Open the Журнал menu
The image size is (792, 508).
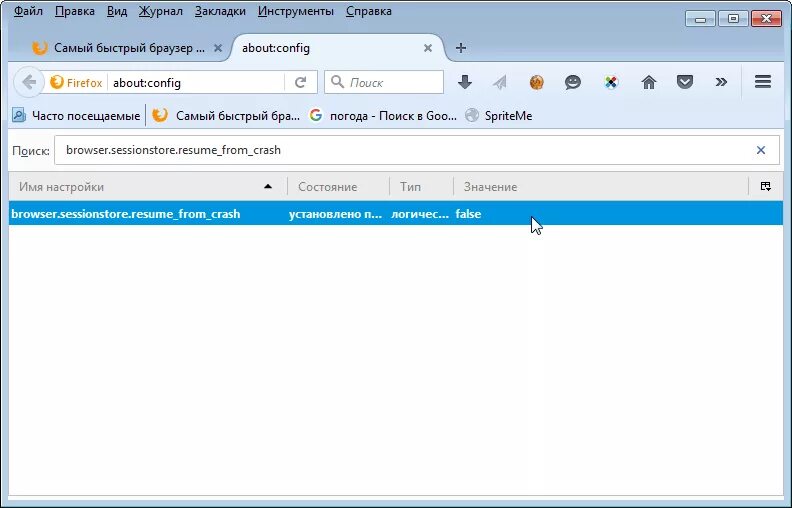pos(161,11)
